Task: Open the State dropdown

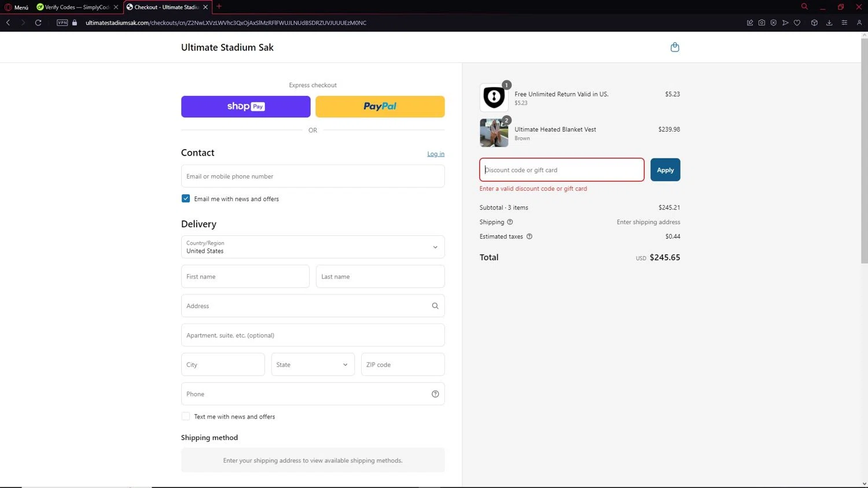Action: 313,365
